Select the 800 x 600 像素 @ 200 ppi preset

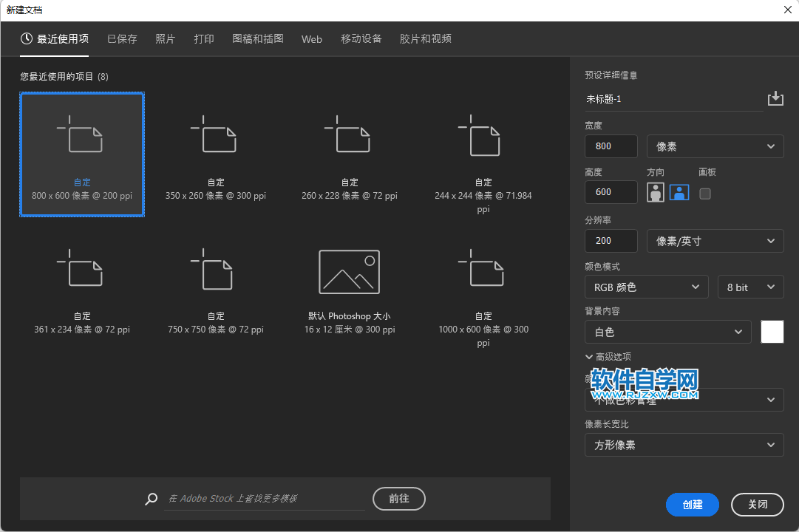82,154
